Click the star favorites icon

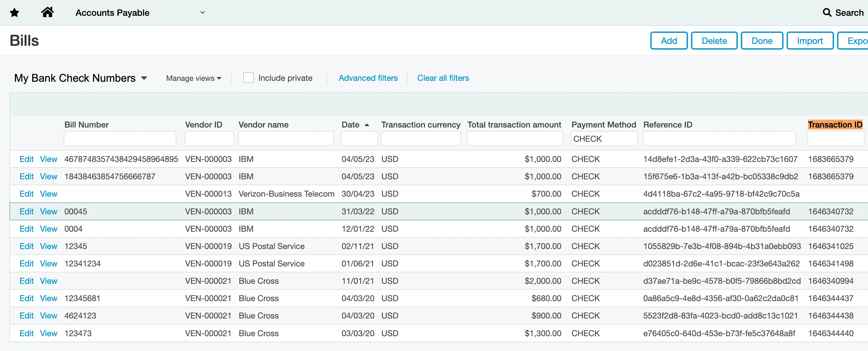[15, 13]
